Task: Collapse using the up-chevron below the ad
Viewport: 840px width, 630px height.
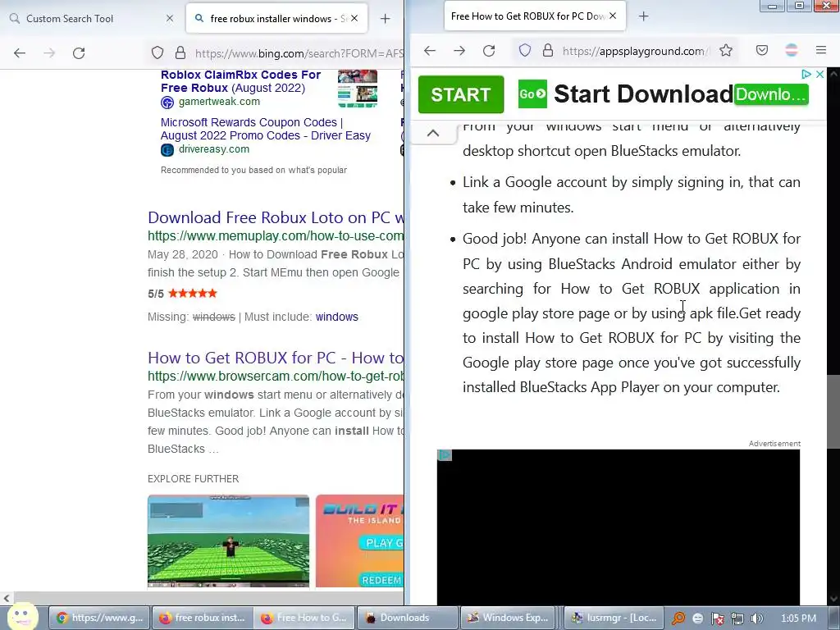Action: coord(433,133)
